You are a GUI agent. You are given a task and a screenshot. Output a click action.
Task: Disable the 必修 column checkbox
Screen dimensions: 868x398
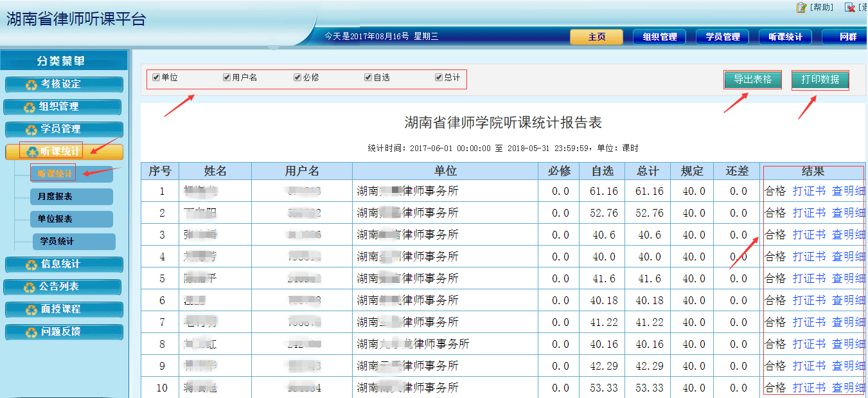point(297,77)
